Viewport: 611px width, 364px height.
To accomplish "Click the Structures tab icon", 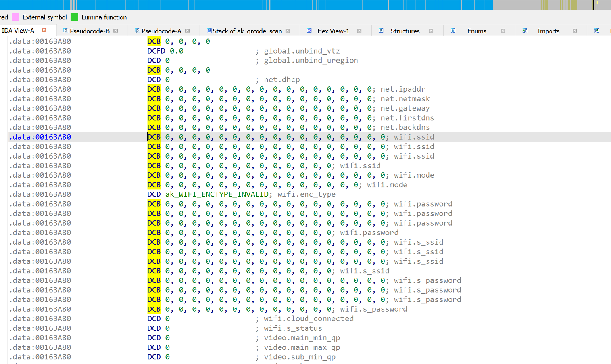I will 381,31.
